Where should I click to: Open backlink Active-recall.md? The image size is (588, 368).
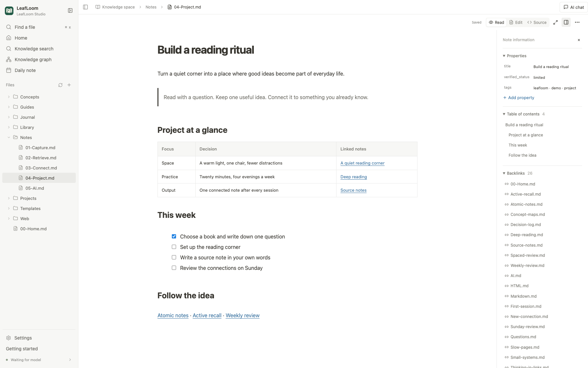point(526,194)
